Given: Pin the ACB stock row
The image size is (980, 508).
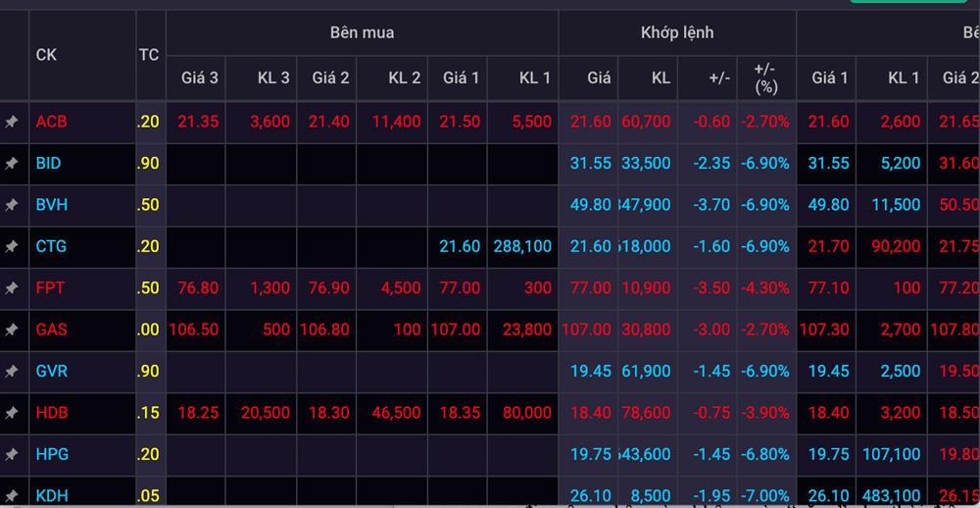Looking at the screenshot, I should [x=12, y=123].
